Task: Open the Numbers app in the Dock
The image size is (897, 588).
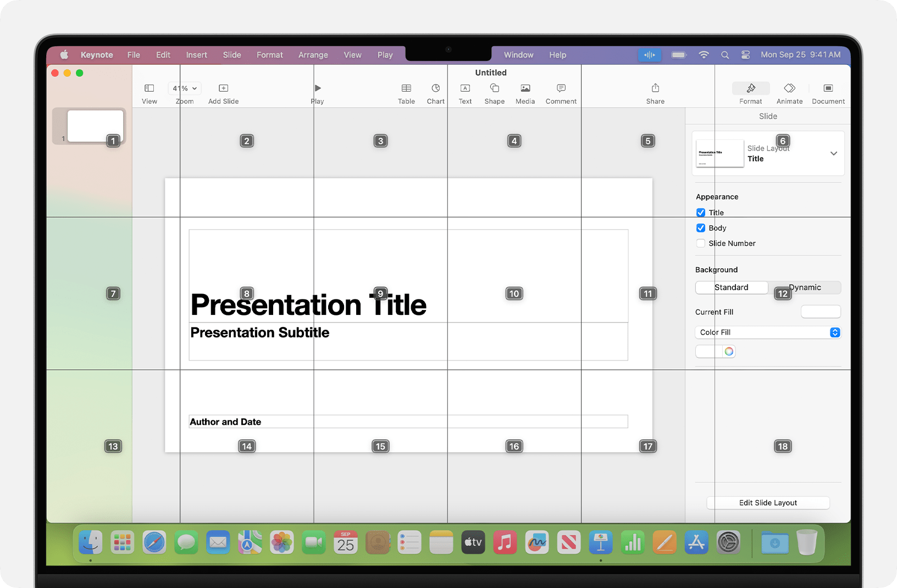Action: [633, 543]
